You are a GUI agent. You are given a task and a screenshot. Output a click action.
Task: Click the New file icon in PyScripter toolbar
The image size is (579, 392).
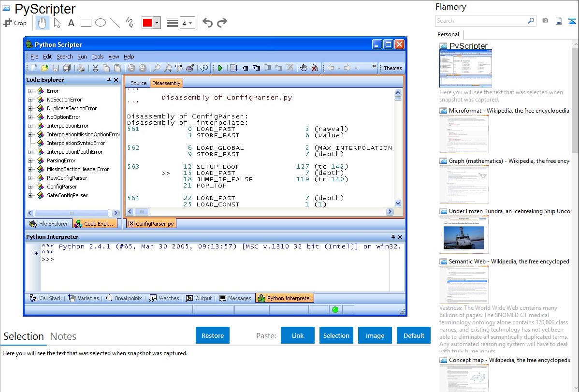34,68
